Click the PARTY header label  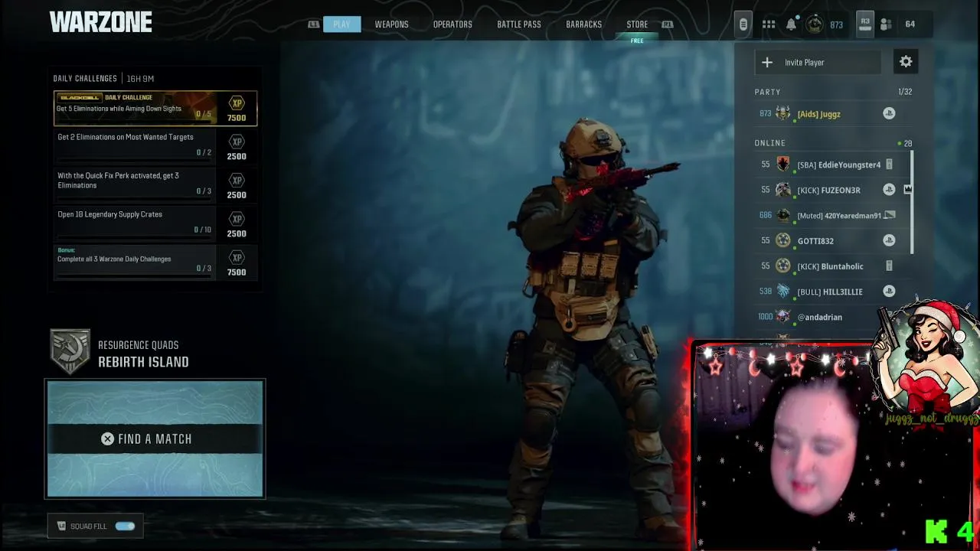[x=767, y=92]
